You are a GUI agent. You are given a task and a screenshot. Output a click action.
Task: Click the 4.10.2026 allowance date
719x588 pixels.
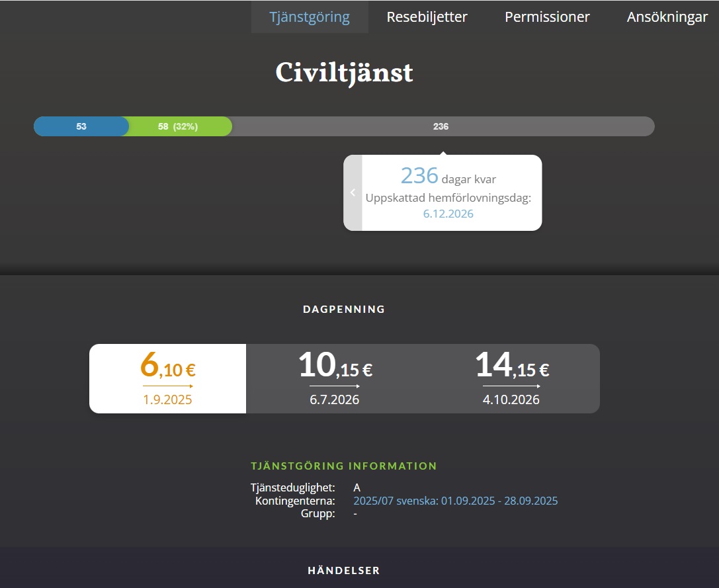[x=511, y=399]
